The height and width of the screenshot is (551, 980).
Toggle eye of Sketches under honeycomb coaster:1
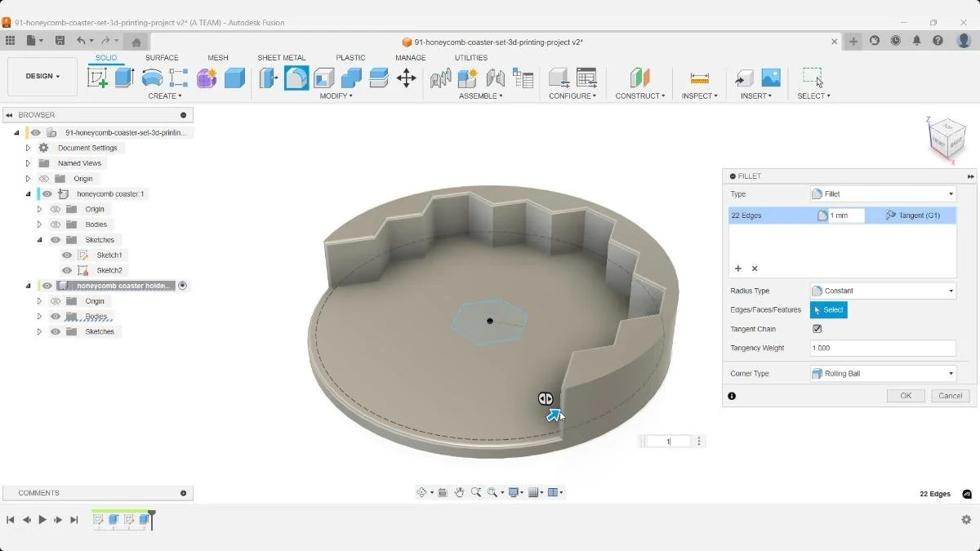tap(56, 240)
